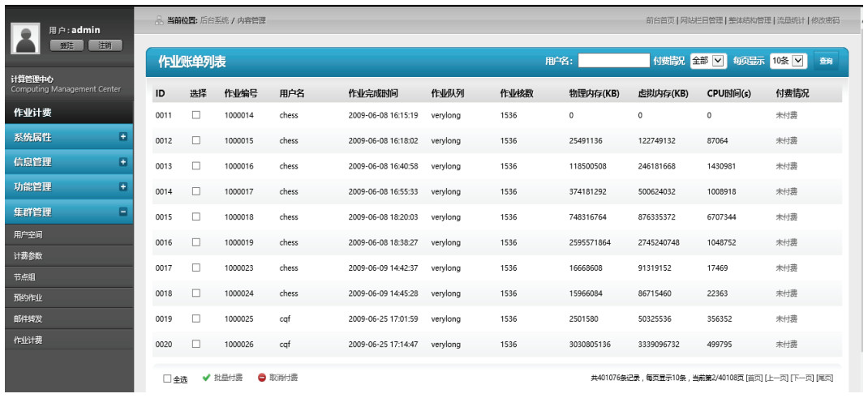Screen dimensions: 868x398
Task: Open the 每页显示 10条 dropdown
Action: tap(789, 61)
